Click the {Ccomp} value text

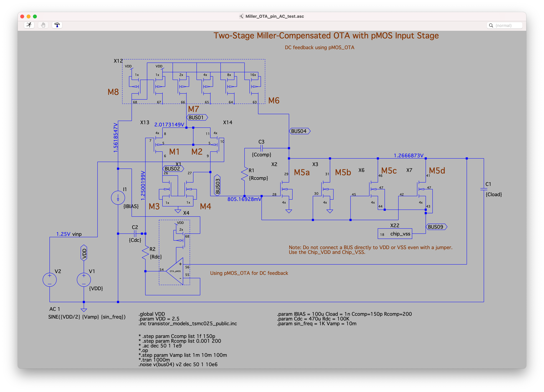(261, 155)
